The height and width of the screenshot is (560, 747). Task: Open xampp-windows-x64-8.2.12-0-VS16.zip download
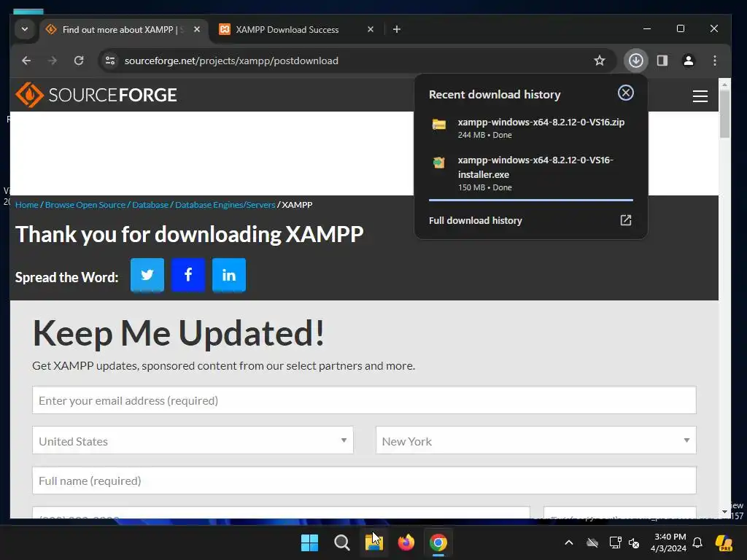point(531,128)
